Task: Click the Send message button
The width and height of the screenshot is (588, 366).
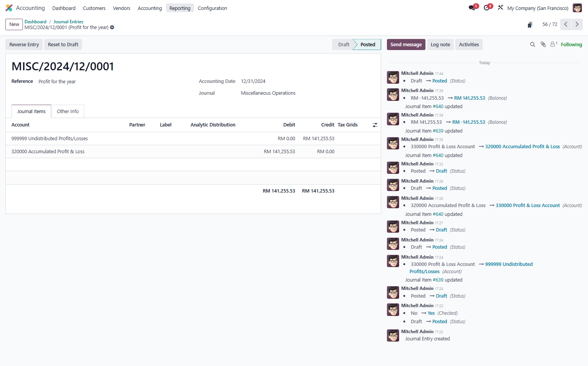Action: pos(406,45)
